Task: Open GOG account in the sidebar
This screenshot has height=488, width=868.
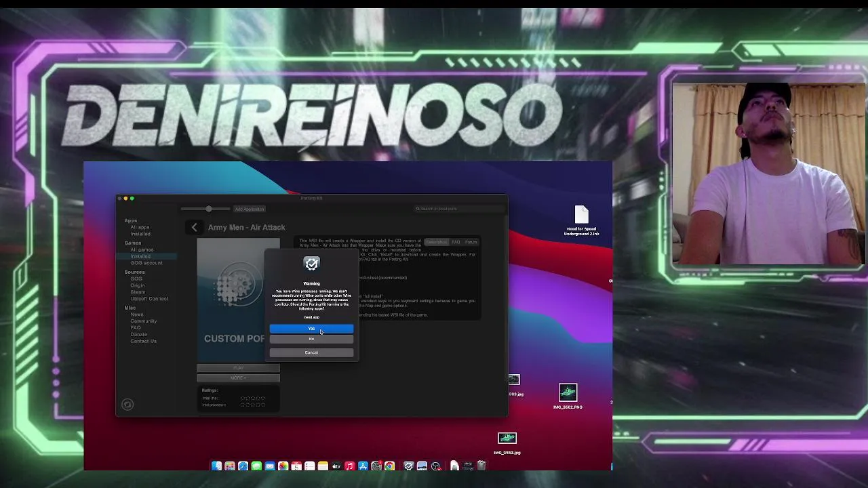Action: coord(146,263)
